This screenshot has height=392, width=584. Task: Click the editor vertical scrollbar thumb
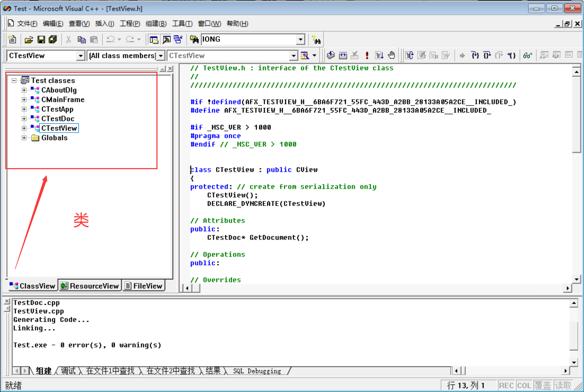(x=576, y=115)
